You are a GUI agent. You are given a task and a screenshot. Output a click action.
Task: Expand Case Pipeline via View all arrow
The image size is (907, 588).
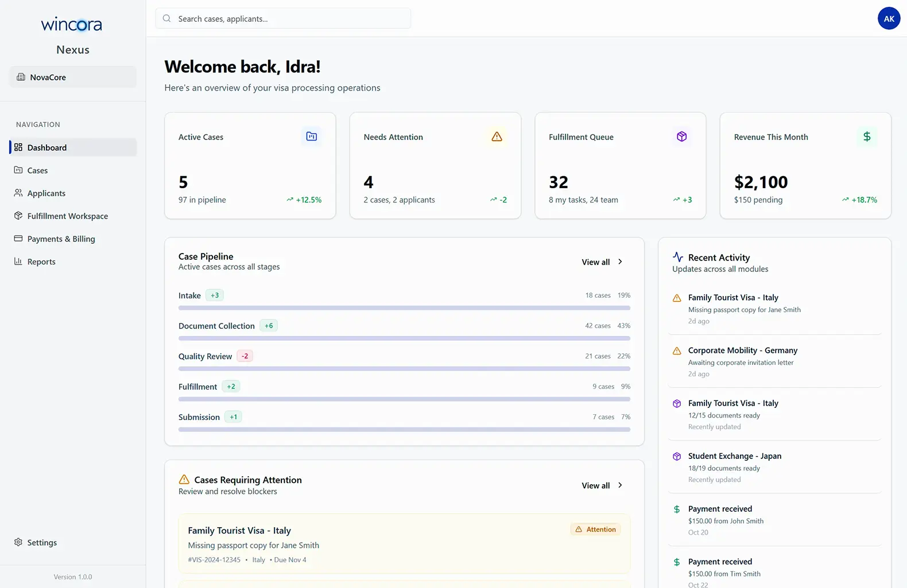pos(620,262)
